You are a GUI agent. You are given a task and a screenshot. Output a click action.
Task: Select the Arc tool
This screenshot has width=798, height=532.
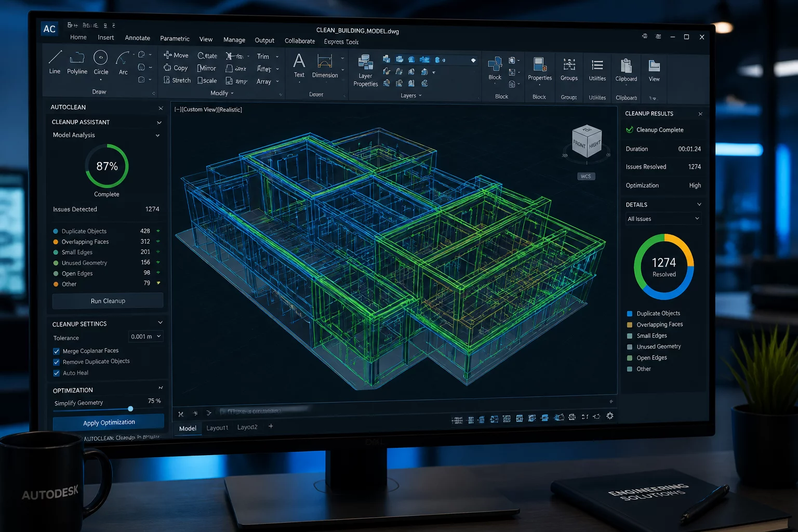point(123,63)
